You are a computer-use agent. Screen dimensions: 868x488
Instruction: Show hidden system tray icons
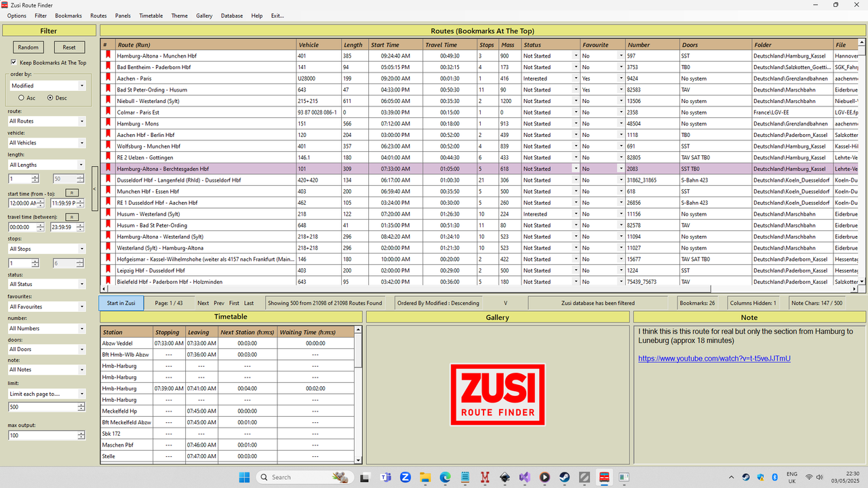click(x=730, y=477)
